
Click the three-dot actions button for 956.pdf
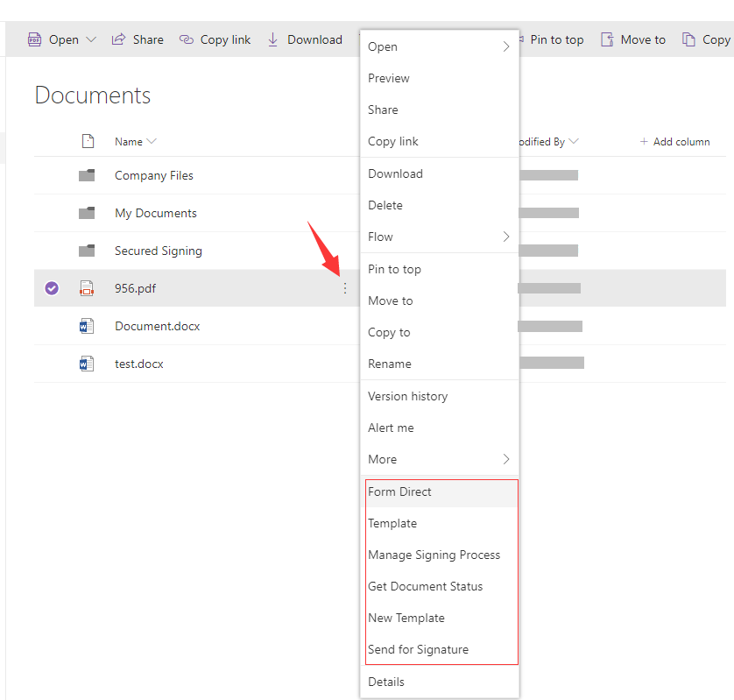pos(345,288)
